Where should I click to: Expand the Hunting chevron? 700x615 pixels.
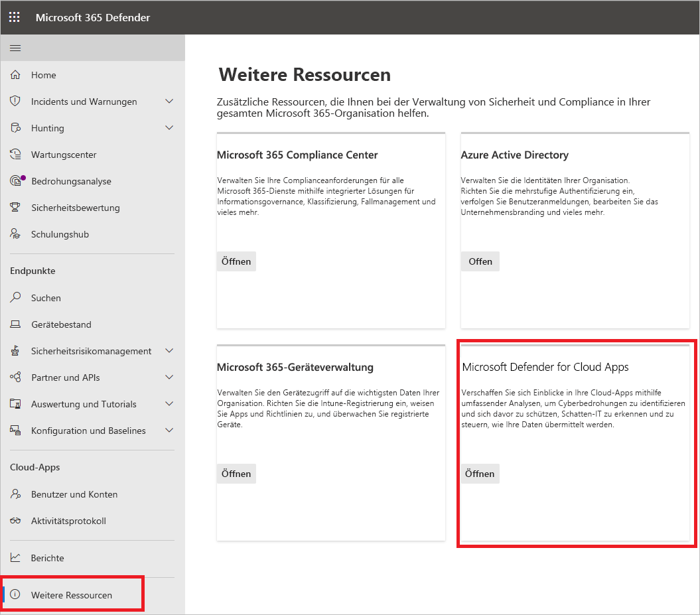pyautogui.click(x=169, y=127)
